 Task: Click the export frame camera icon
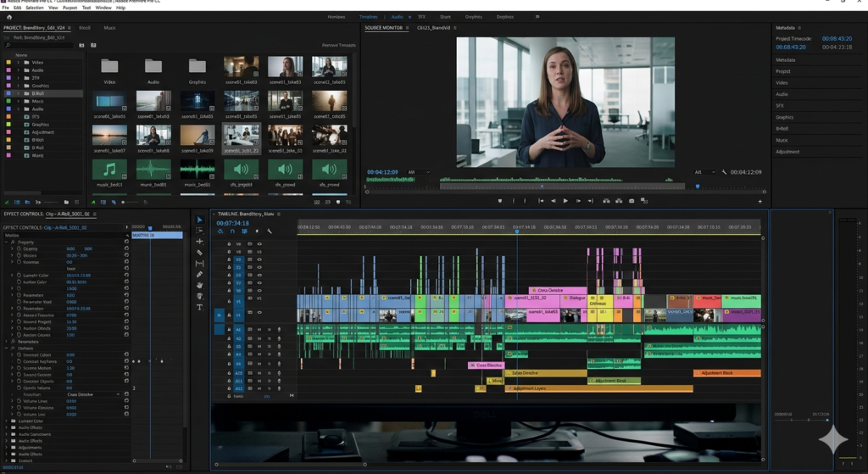pos(632,201)
